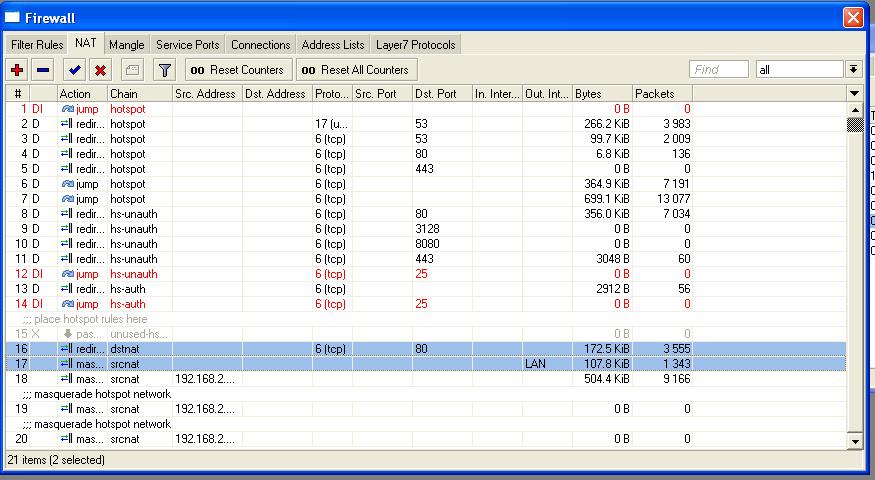Click the vertical scrollbar thumb
Viewport: 875px width, 480px height.
click(854, 124)
